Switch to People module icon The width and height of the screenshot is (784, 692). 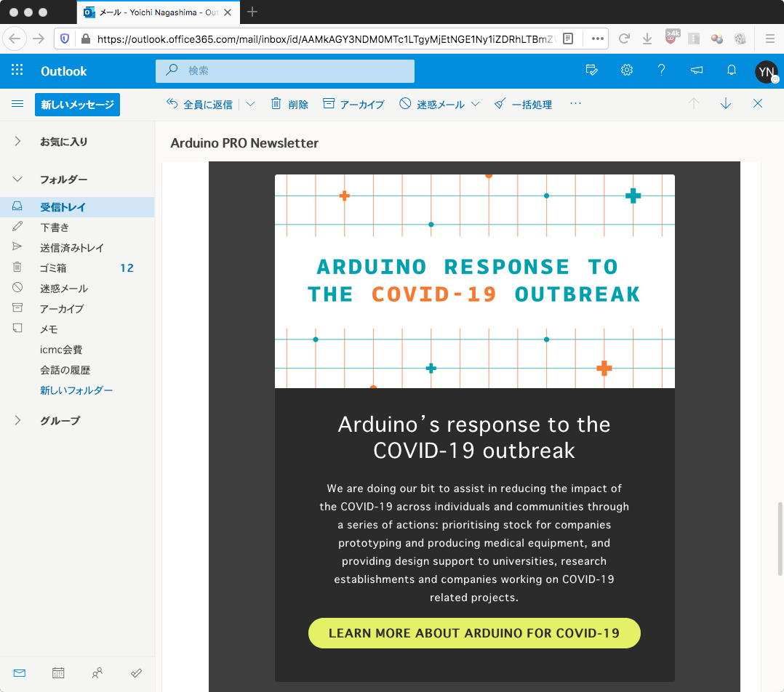click(x=97, y=673)
